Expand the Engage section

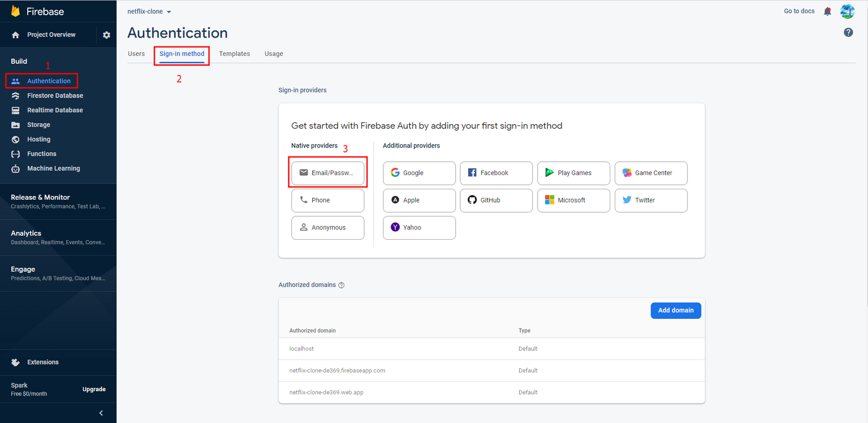coord(58,273)
